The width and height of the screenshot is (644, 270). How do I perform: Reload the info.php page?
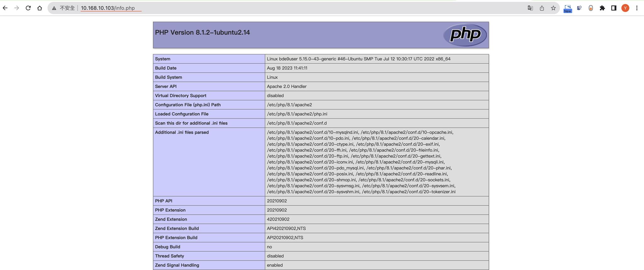[x=28, y=8]
